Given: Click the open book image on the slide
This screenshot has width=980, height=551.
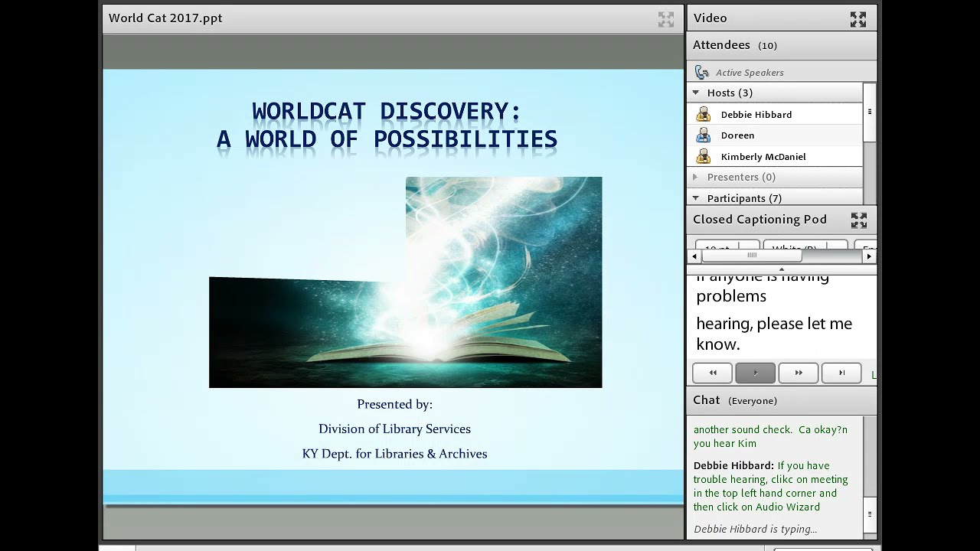Looking at the screenshot, I should click(x=406, y=282).
